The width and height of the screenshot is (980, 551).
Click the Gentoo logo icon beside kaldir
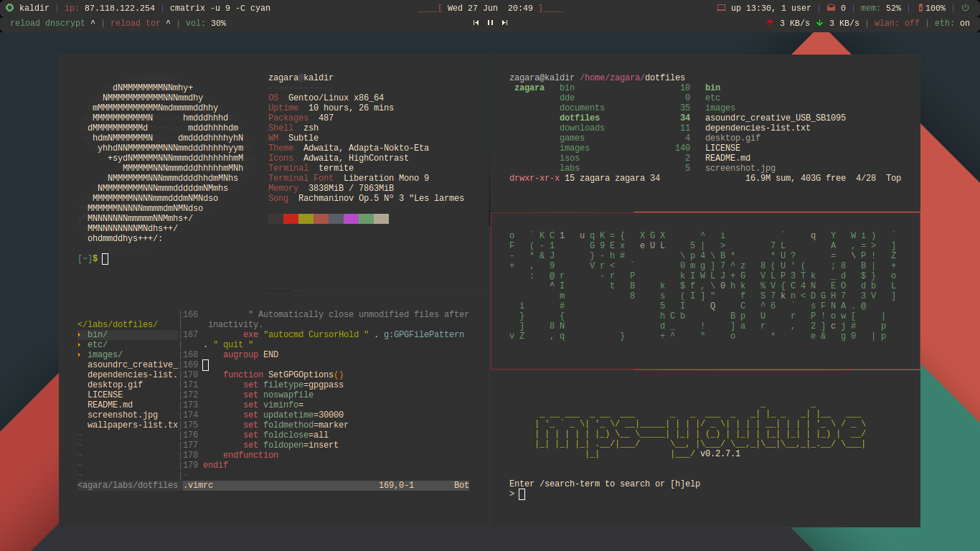pos(9,8)
